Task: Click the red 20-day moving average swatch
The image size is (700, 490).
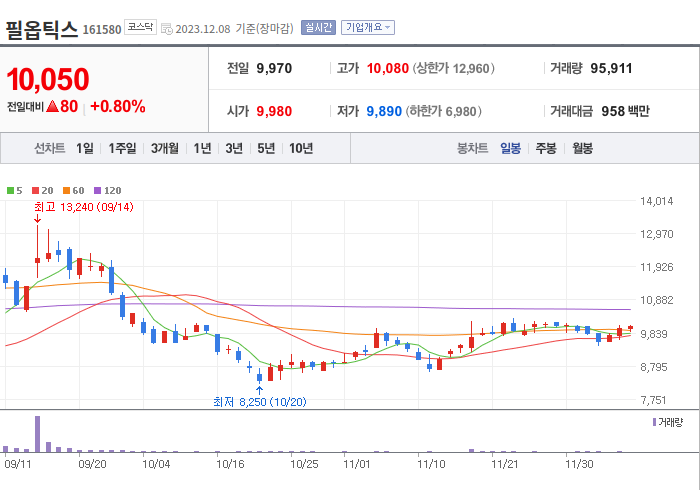Action: [x=36, y=191]
